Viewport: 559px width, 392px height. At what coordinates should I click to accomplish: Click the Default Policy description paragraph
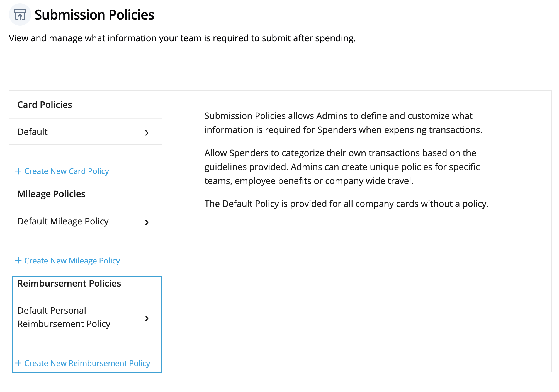346,204
